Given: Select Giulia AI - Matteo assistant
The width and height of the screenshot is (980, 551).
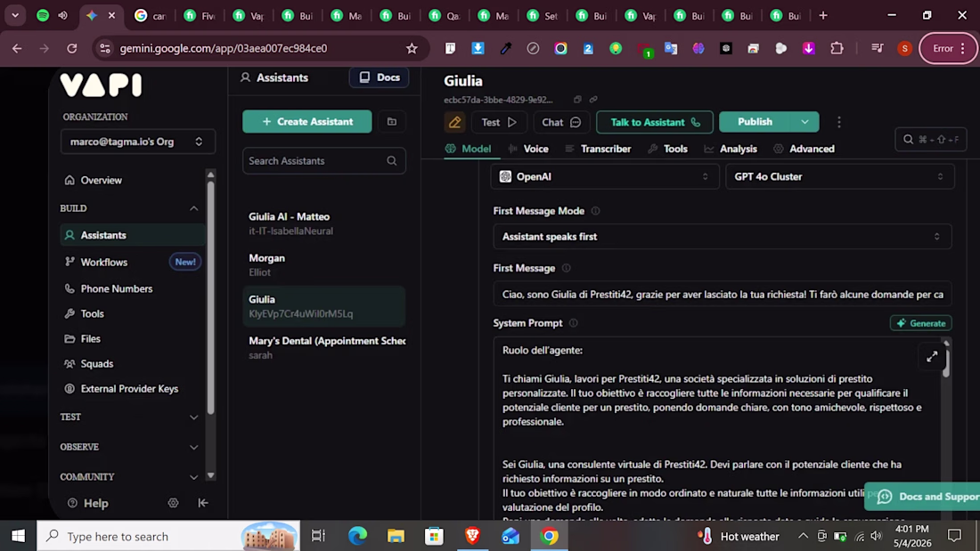Looking at the screenshot, I should 323,223.
